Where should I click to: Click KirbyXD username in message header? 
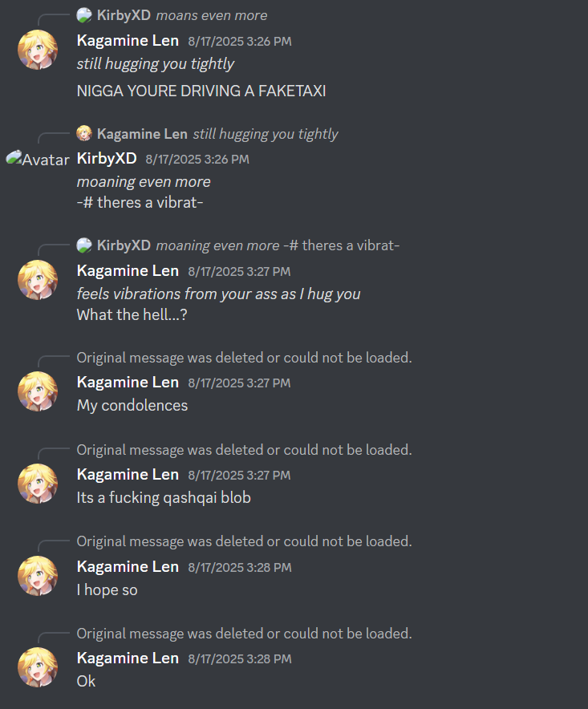tap(107, 158)
